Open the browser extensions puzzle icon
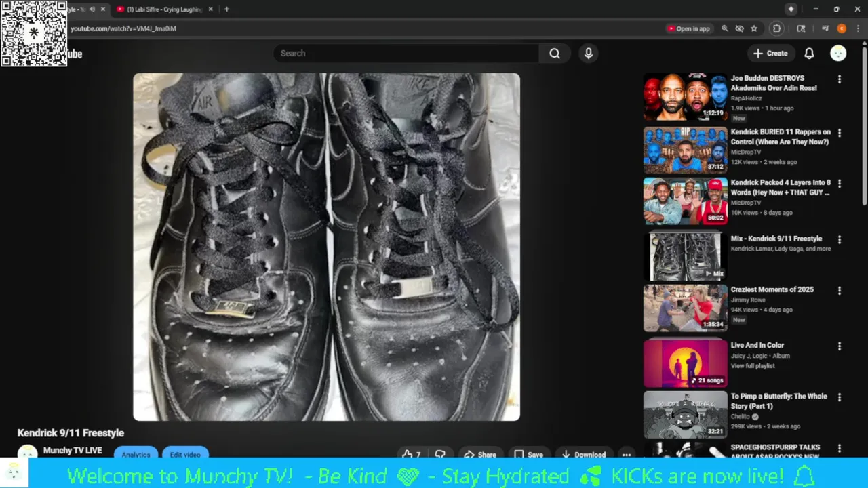868x488 pixels. pyautogui.click(x=777, y=28)
